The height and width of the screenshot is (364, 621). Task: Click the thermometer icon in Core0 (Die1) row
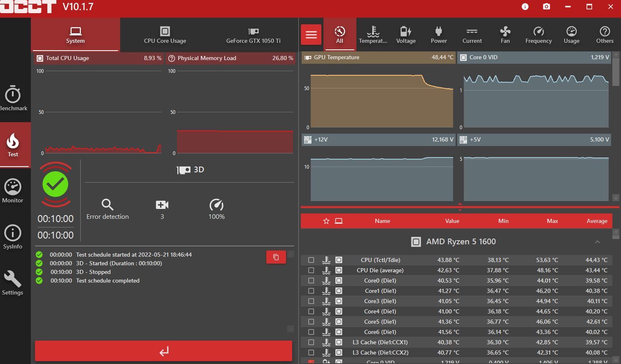326,281
